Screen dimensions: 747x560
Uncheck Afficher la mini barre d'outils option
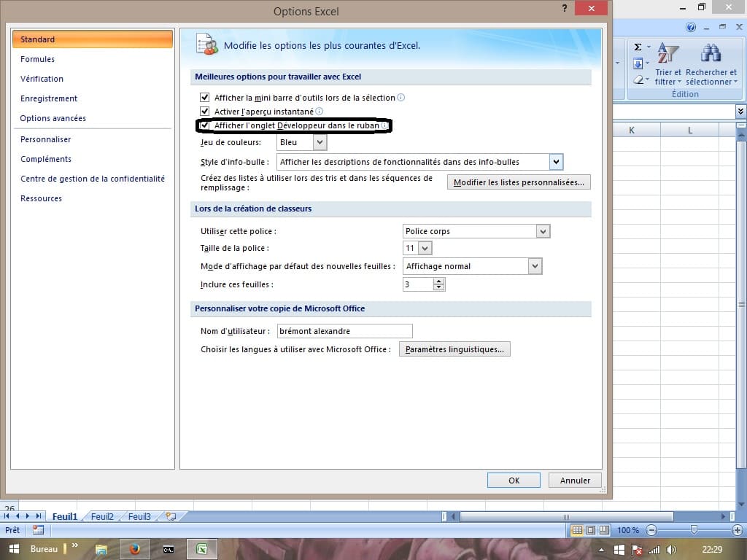205,98
